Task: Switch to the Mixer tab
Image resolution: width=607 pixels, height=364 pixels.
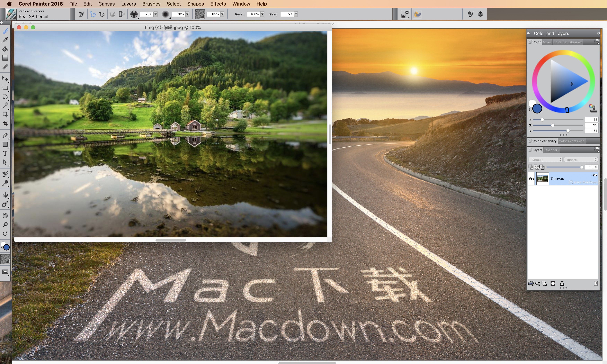Action: 547,42
